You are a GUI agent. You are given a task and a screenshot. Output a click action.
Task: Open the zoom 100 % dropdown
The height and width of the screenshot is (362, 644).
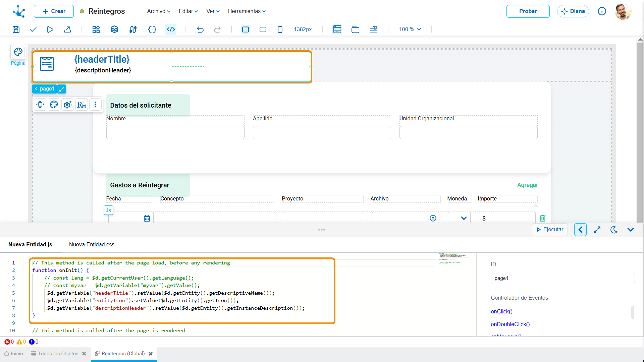click(410, 29)
